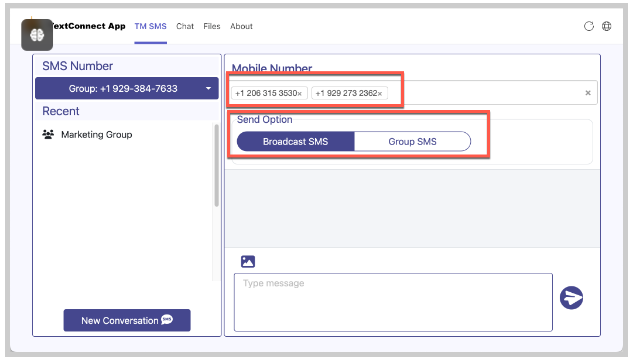Go to the About tab

(241, 26)
